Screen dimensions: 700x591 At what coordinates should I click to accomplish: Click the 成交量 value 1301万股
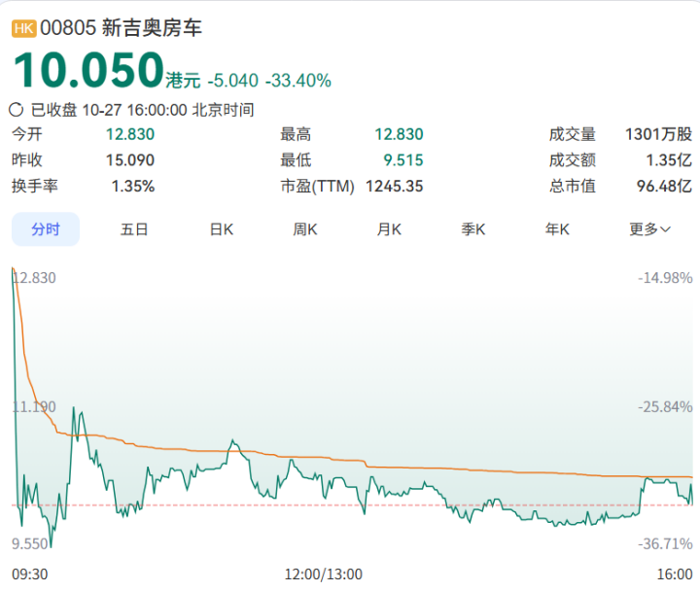point(658,134)
